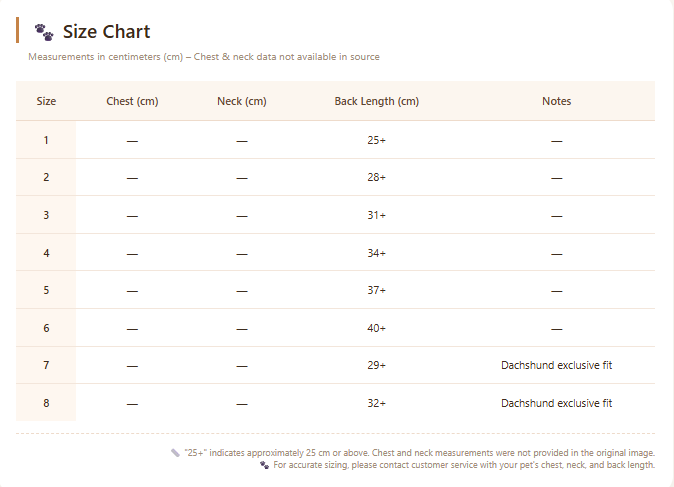Click size 8 Dachshund exclusive fit note
The width and height of the screenshot is (674, 487).
(557, 403)
